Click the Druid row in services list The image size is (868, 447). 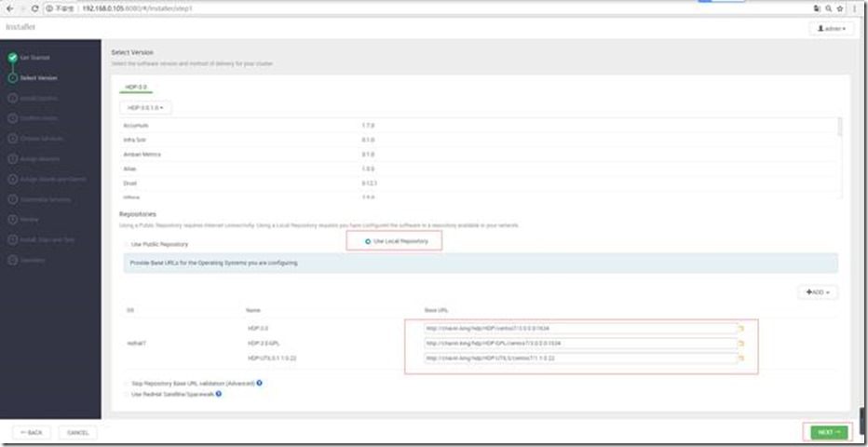(479, 183)
